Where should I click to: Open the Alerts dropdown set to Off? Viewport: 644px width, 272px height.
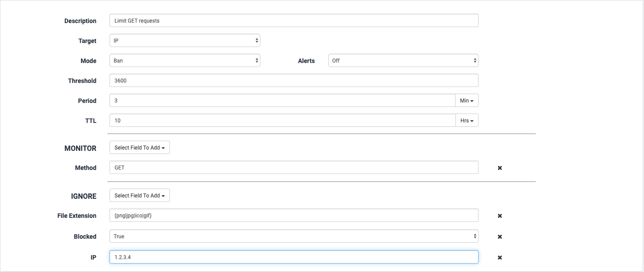point(403,61)
